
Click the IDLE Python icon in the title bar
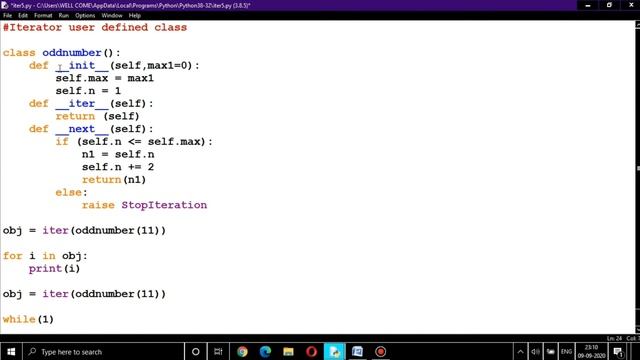[5, 5]
